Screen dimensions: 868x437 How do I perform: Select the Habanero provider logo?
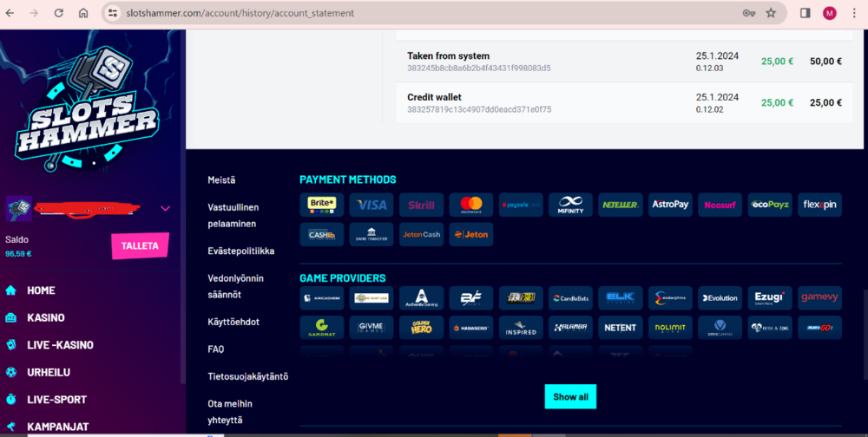[x=471, y=328]
